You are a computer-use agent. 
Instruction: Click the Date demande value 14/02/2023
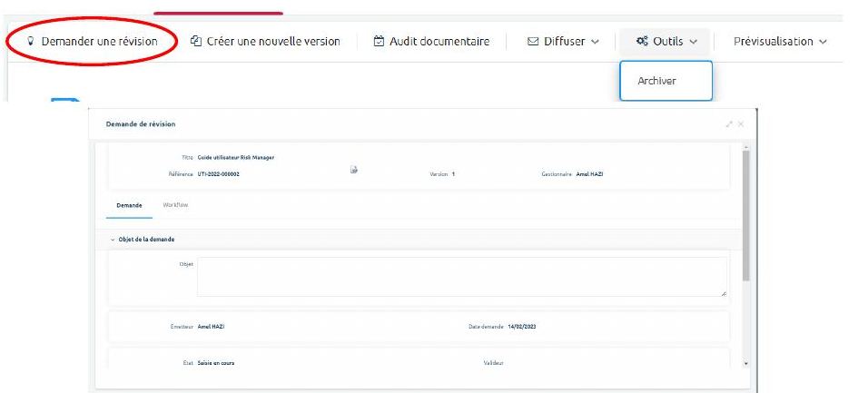click(521, 326)
